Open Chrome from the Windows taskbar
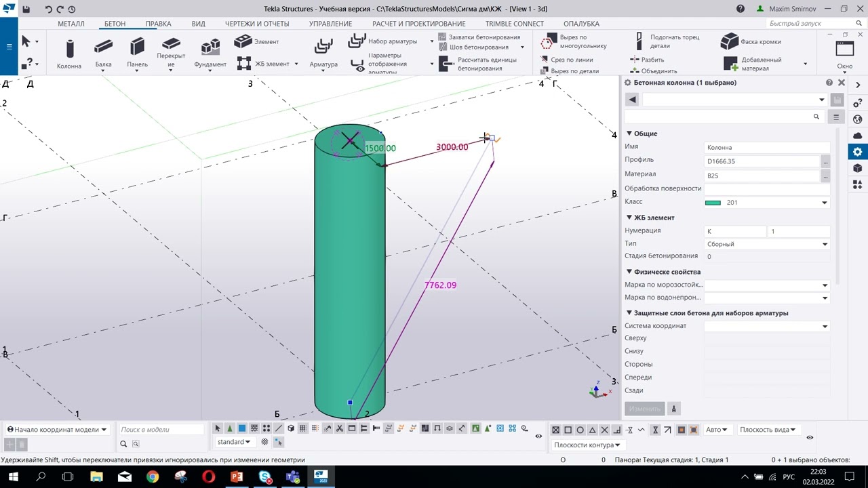Viewport: 868px width, 488px height. point(152,476)
